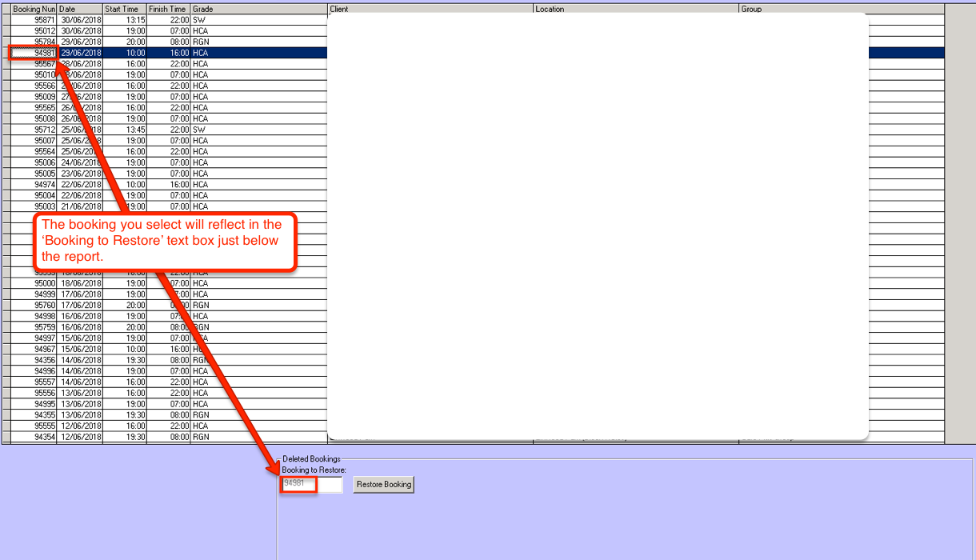The image size is (976, 560).
Task: Click the Client column header
Action: coord(430,9)
